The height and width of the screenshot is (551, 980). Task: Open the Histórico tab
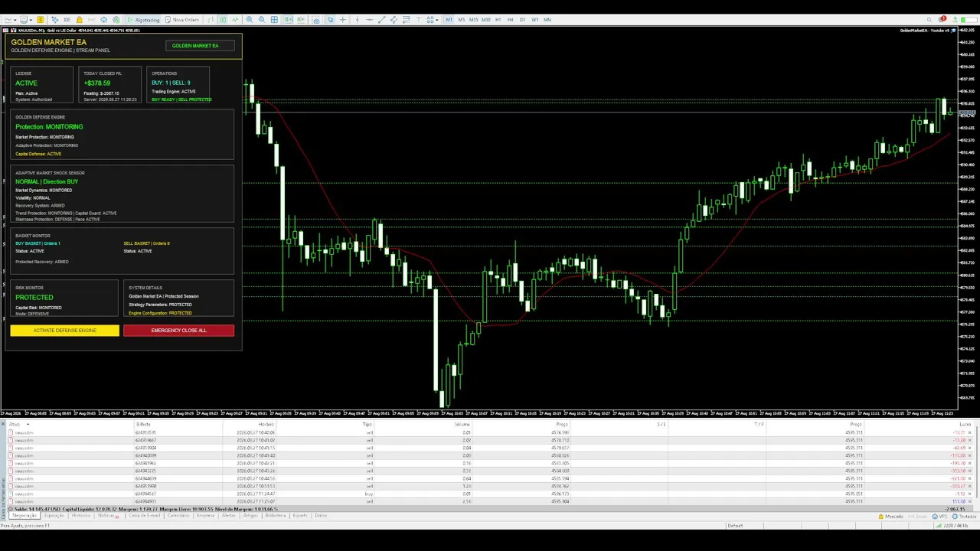(x=81, y=516)
